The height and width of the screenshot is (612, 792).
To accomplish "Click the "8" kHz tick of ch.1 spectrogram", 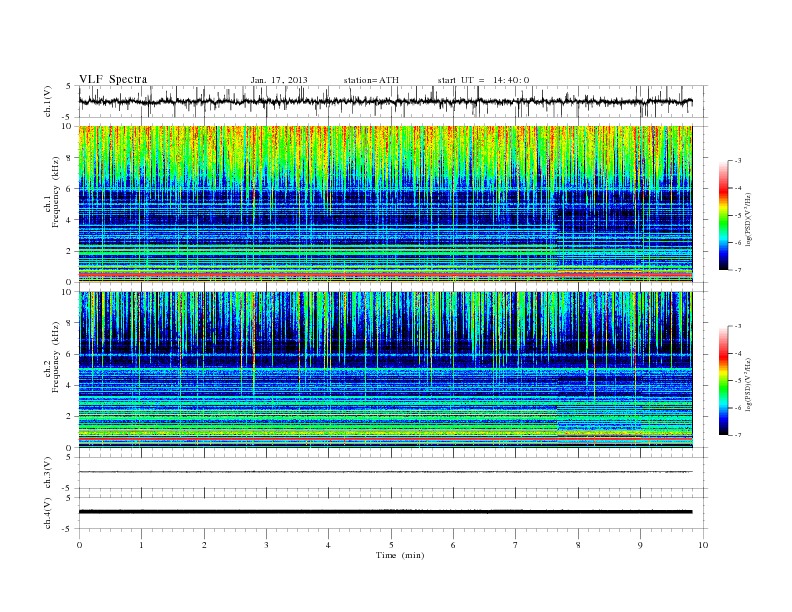I will (69, 158).
